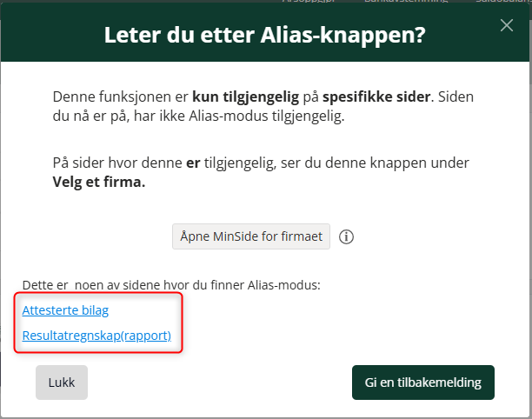Click the bold word er in second paragraph
Viewport: 532px width, 419px height.
193,163
